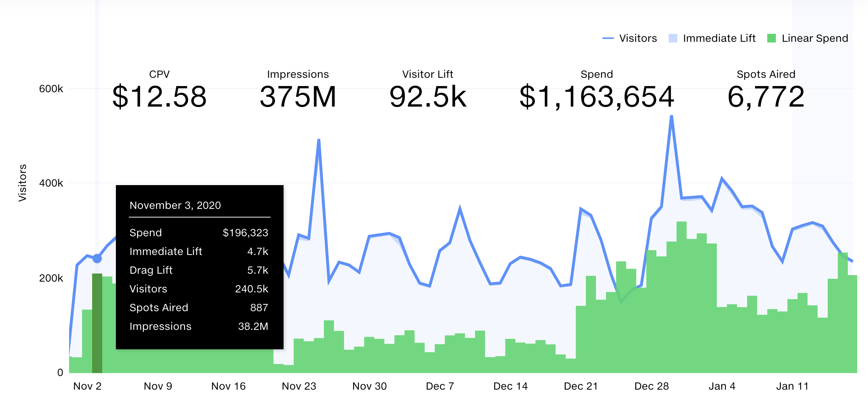Toggle the Visitors legend entry
This screenshot has height=399, width=868.
pos(629,38)
